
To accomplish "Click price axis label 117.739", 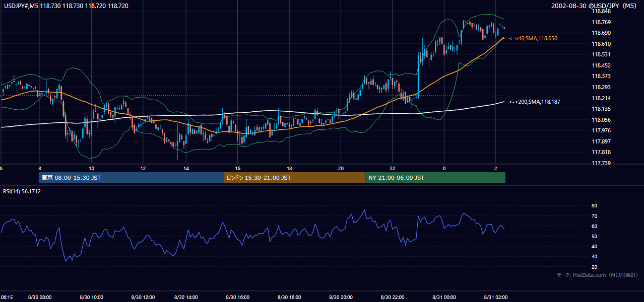I will point(601,163).
